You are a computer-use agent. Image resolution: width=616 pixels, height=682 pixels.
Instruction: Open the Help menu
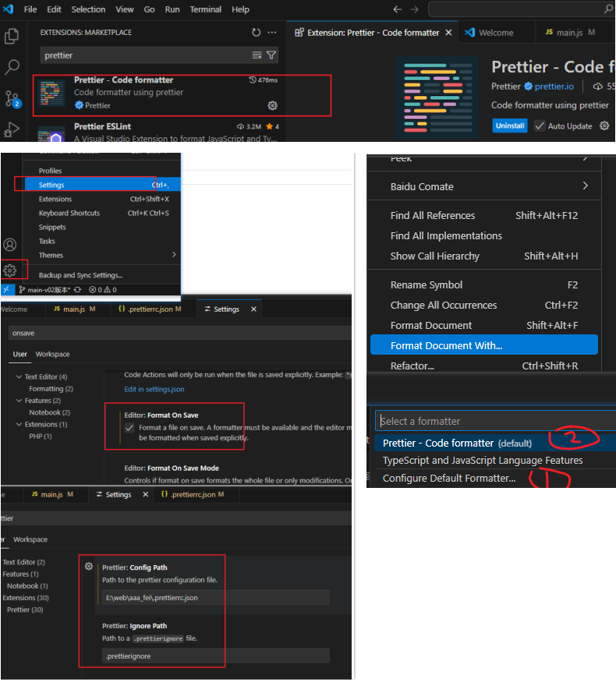(240, 9)
